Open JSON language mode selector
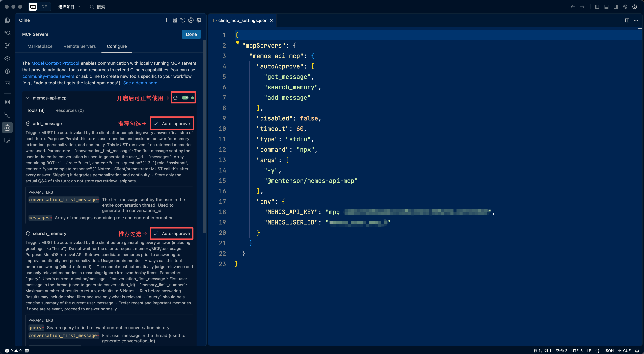The height and width of the screenshot is (354, 644). 608,350
